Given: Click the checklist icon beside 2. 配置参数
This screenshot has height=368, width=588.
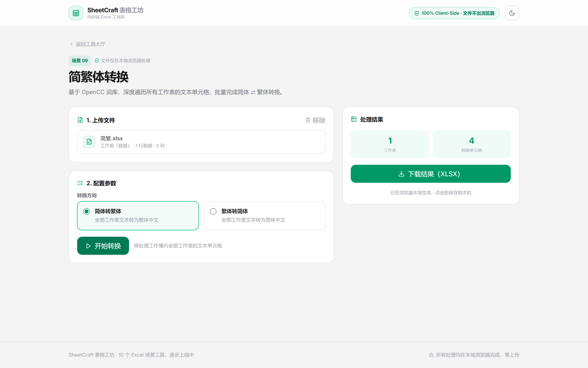Looking at the screenshot, I should pos(80,183).
